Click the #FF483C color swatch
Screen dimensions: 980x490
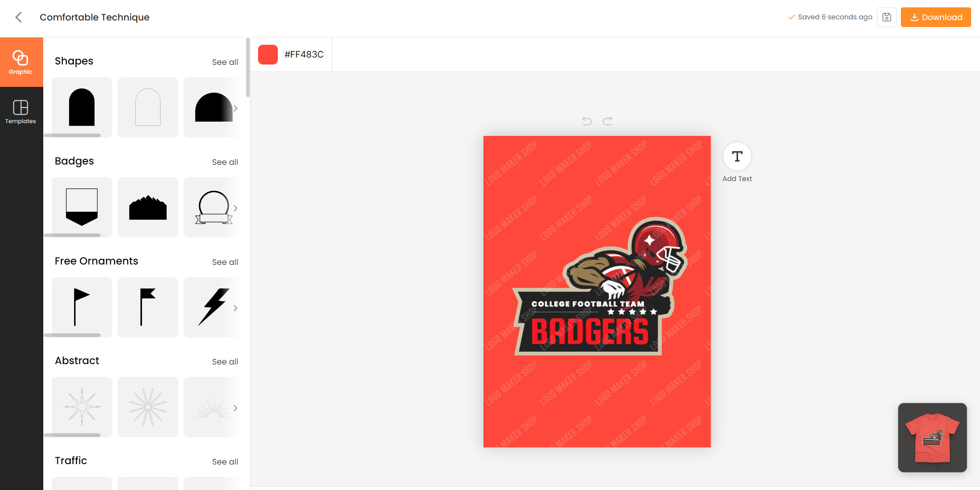click(268, 54)
